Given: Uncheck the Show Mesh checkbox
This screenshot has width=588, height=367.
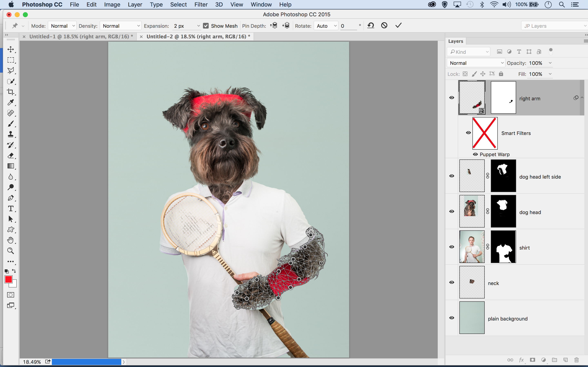Looking at the screenshot, I should [206, 26].
